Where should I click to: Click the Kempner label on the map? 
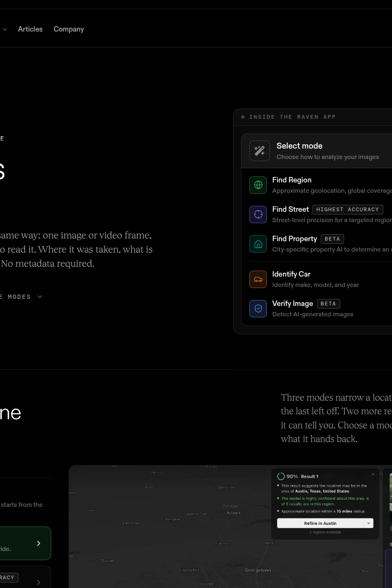(173, 519)
